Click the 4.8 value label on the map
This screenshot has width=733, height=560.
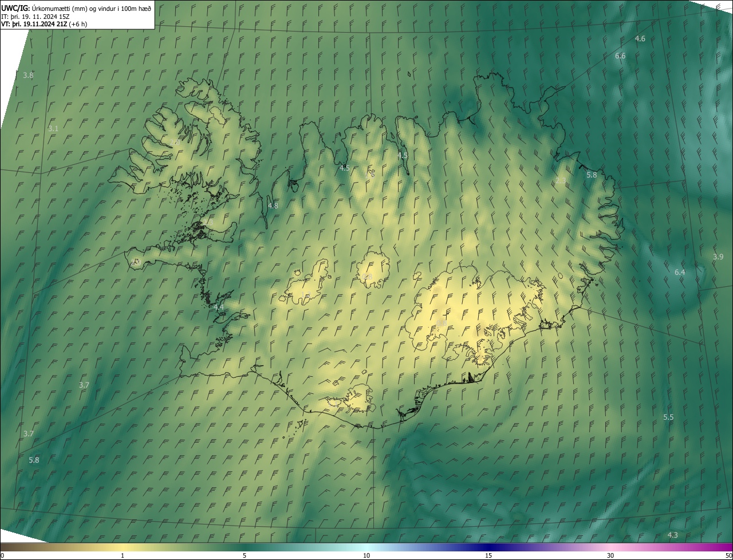(273, 206)
